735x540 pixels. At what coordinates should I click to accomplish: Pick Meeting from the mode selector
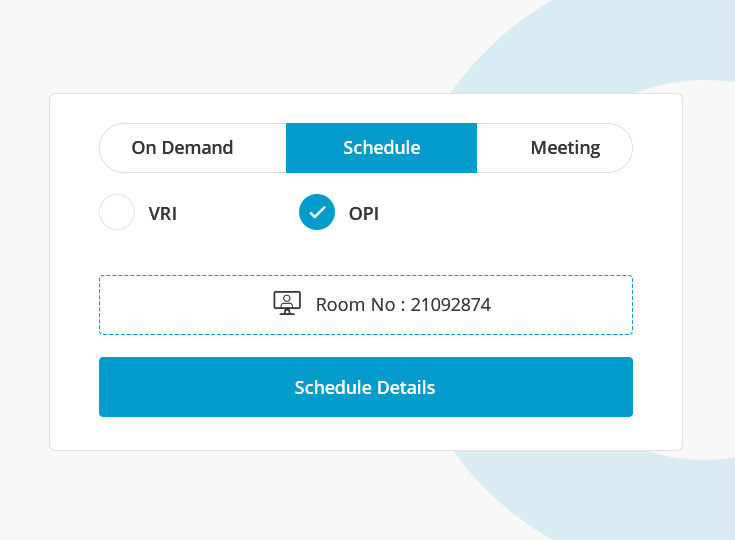(565, 148)
